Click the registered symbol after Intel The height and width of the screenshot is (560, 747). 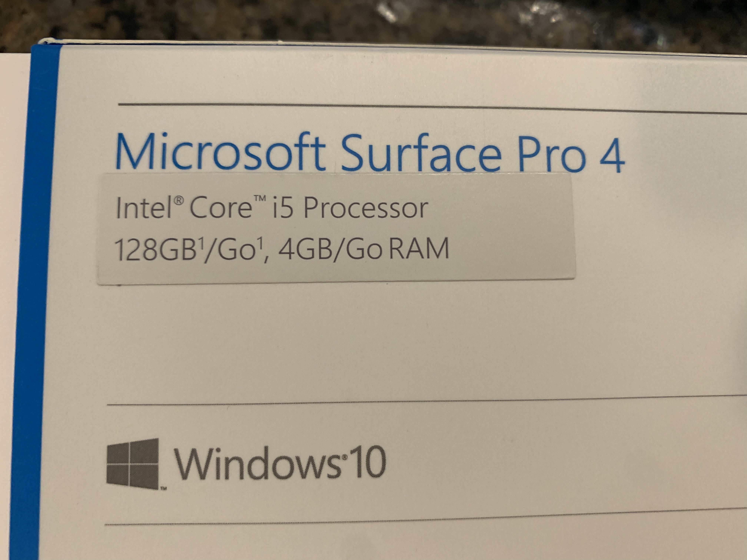tap(179, 201)
